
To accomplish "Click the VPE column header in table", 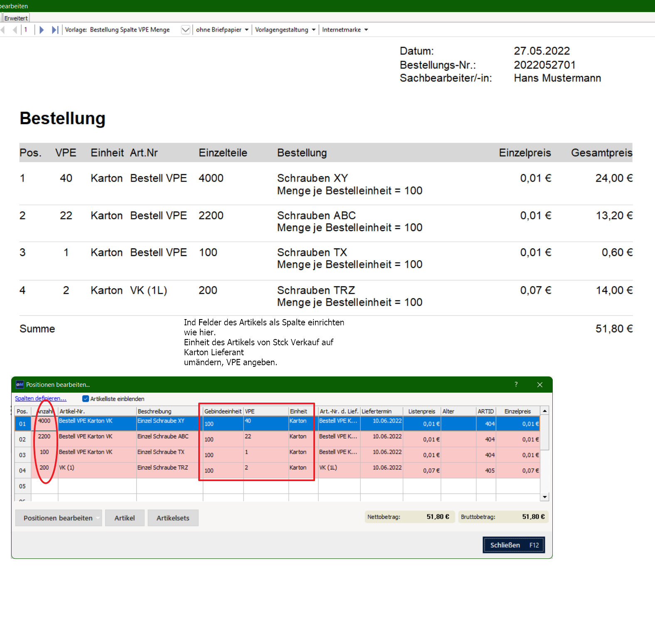I will tap(266, 411).
